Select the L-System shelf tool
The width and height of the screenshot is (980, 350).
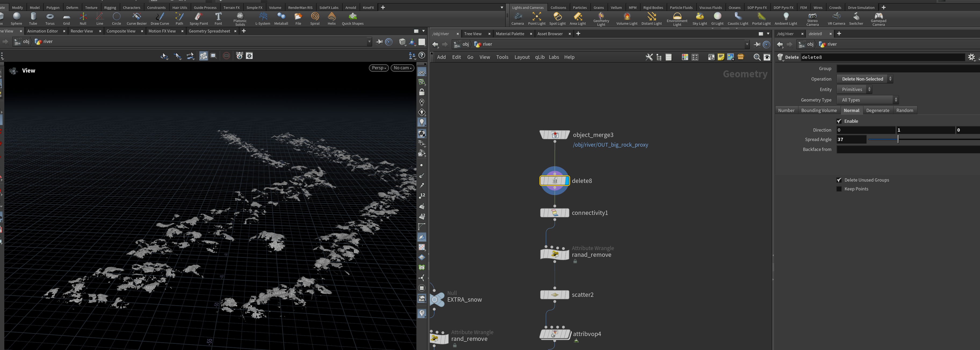pyautogui.click(x=262, y=19)
